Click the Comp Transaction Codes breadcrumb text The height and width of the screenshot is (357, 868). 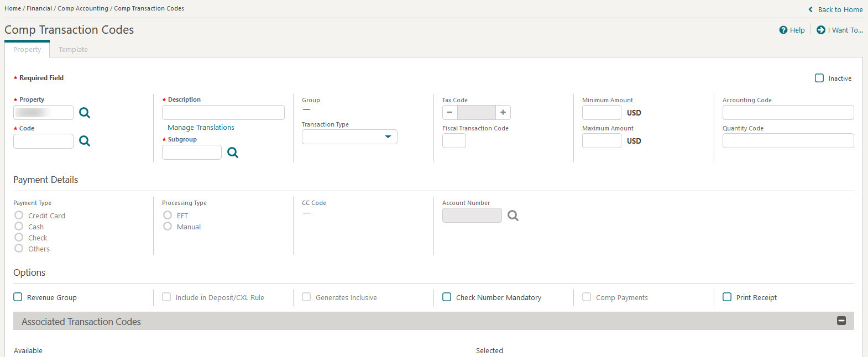click(x=149, y=8)
